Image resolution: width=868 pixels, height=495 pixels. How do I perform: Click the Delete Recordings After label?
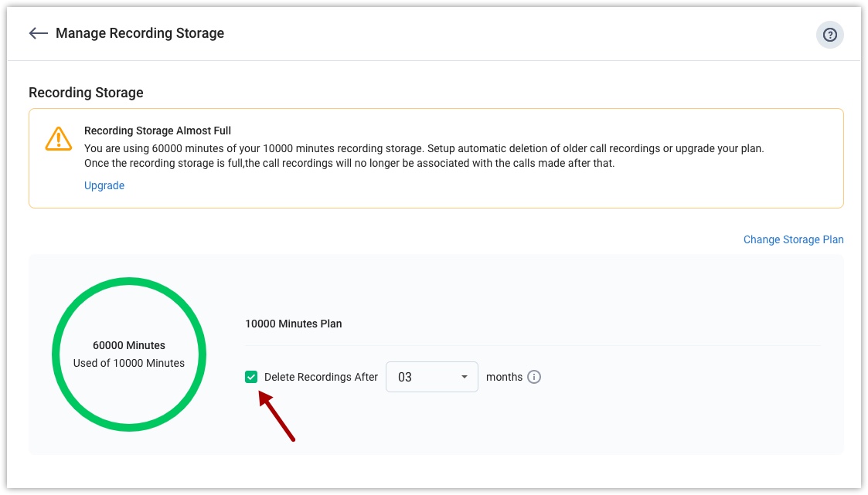click(321, 377)
